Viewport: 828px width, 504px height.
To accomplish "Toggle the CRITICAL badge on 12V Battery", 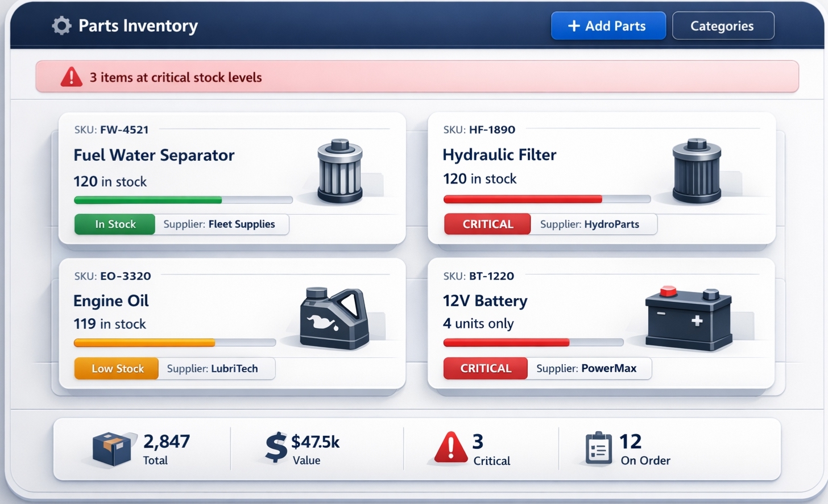I will [x=485, y=368].
